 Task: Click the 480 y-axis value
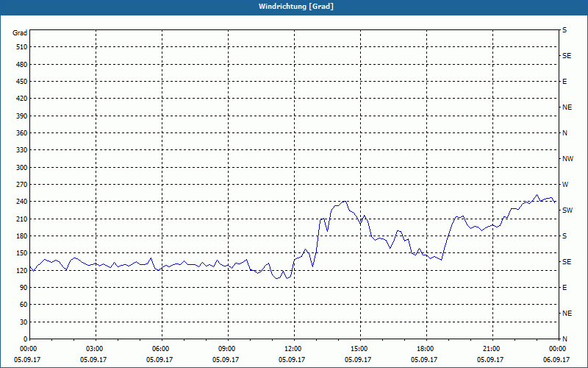coord(22,65)
